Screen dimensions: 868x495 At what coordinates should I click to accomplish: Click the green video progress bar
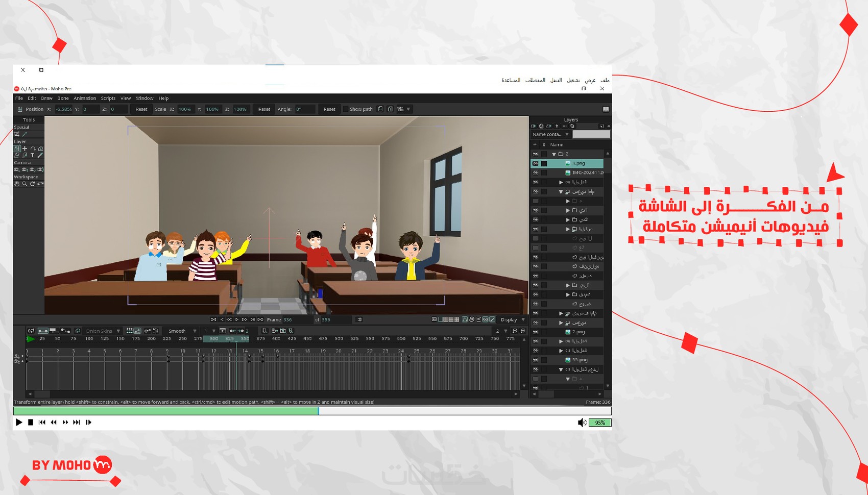[x=166, y=411]
